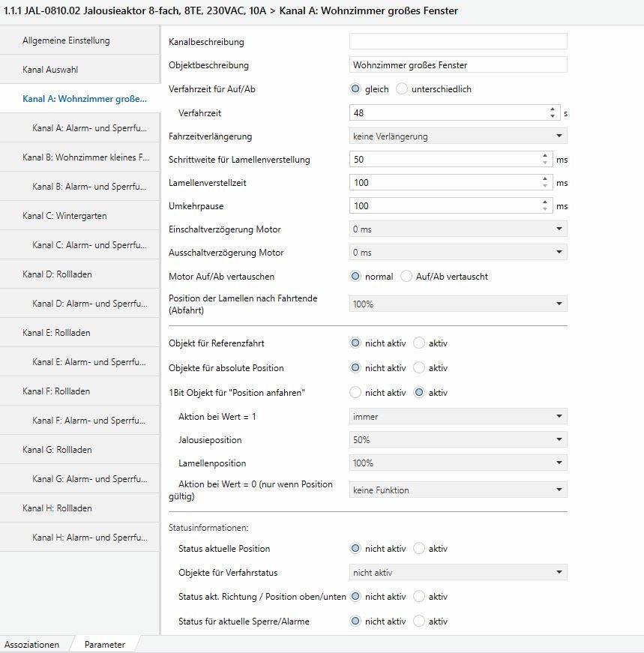This screenshot has width=644, height=653.
Task: Go to Kanal Auswahl section
Action: [x=50, y=70]
